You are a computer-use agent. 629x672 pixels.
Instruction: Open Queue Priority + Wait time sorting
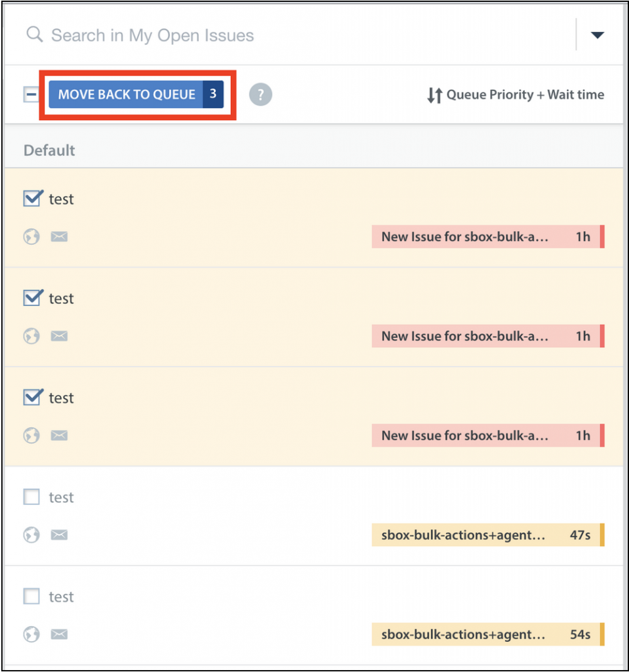tap(516, 94)
